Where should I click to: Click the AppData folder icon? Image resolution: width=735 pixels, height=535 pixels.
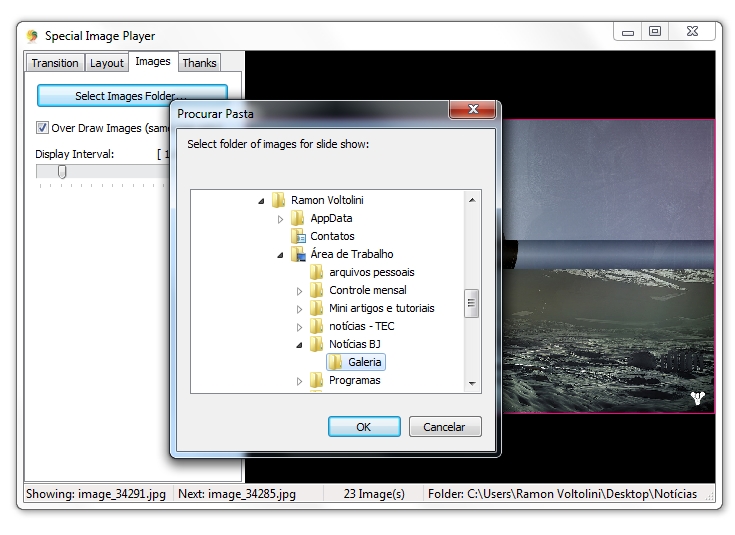(x=297, y=218)
